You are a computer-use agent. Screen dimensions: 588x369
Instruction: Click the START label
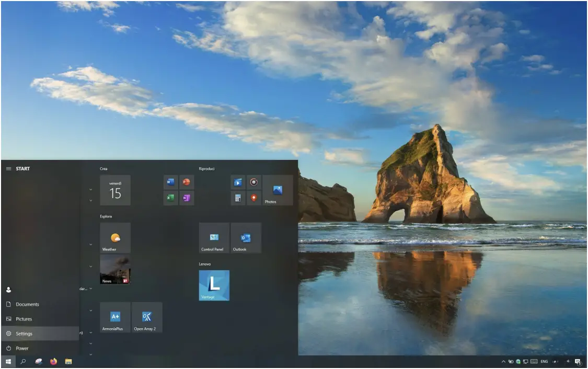23,169
